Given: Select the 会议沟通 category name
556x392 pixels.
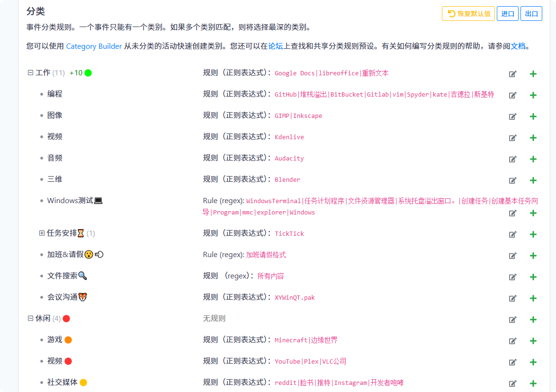Looking at the screenshot, I should 67,297.
